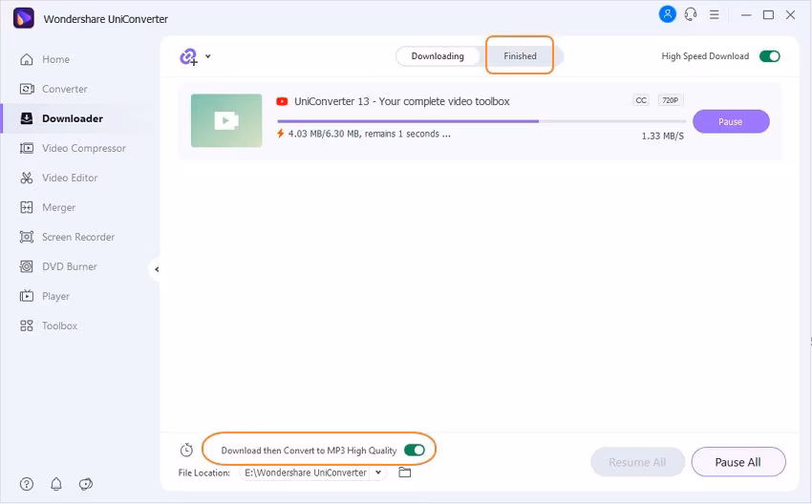Open Home in the sidebar
Image resolution: width=812 pixels, height=504 pixels.
[77, 59]
